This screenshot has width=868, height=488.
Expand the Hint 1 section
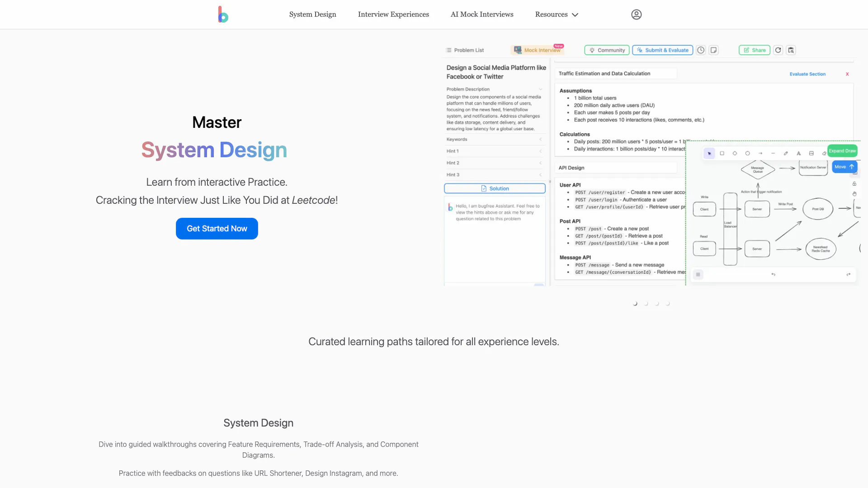(x=494, y=151)
